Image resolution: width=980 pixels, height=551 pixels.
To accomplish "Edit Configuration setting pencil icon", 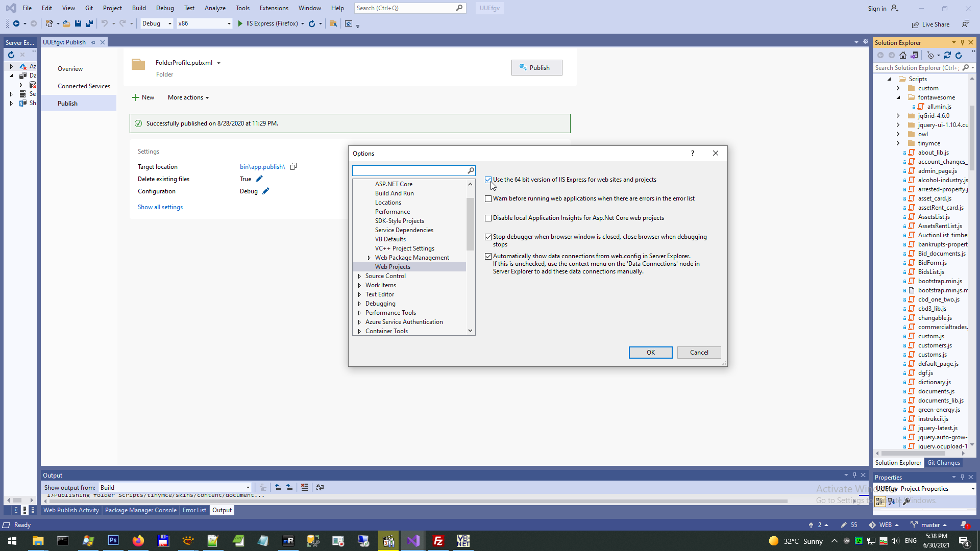I will point(265,191).
